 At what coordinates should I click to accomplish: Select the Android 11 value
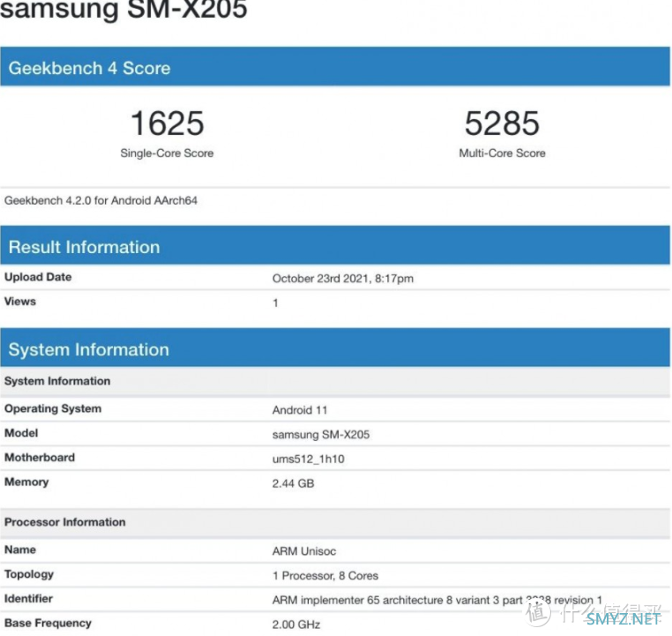(300, 410)
